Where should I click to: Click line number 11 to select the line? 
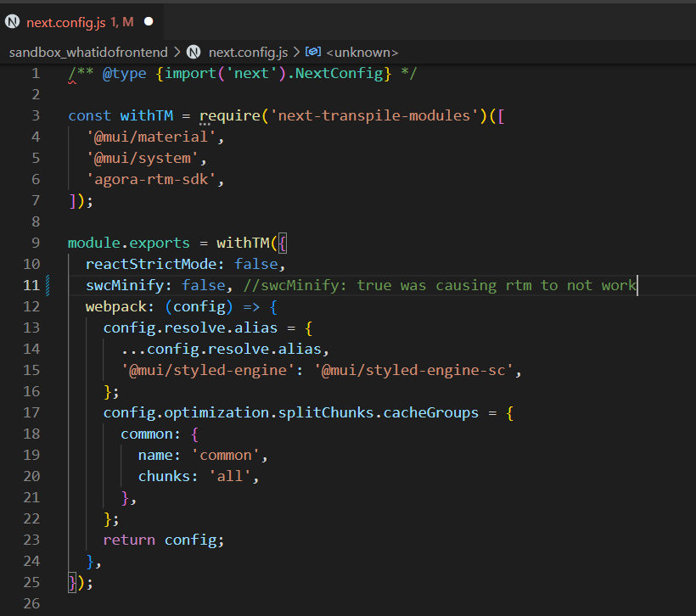coord(31,285)
